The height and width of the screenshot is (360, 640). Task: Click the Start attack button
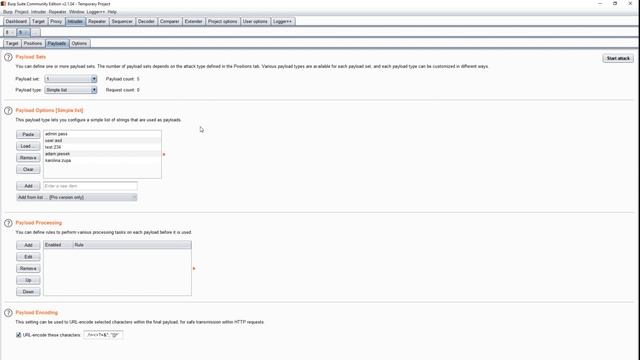point(618,58)
